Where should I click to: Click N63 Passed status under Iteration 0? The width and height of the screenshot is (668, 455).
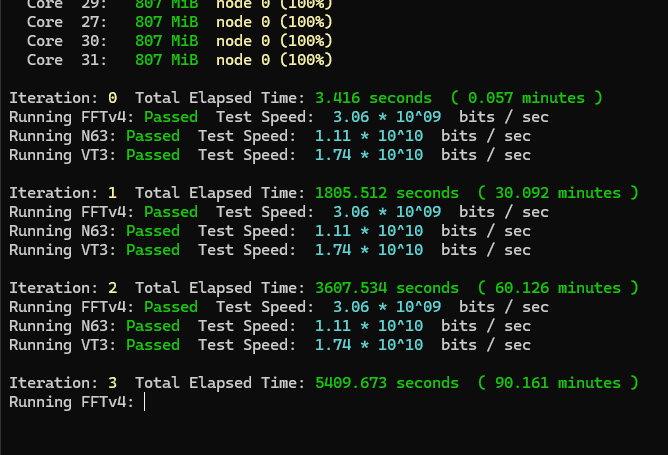click(x=153, y=136)
